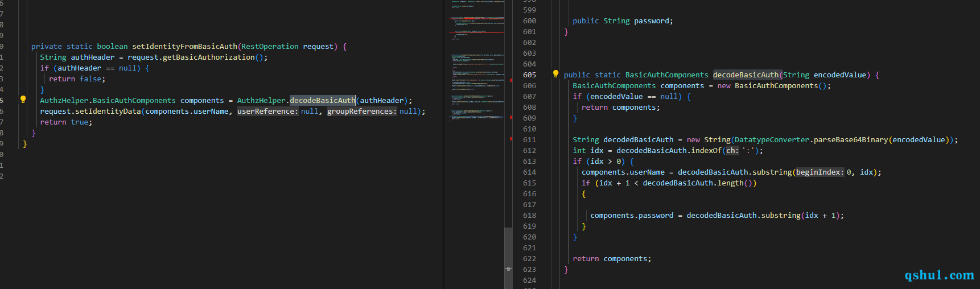Click line number 622 in the gutter
Viewport: 980px width, 289px height.
[x=529, y=259]
